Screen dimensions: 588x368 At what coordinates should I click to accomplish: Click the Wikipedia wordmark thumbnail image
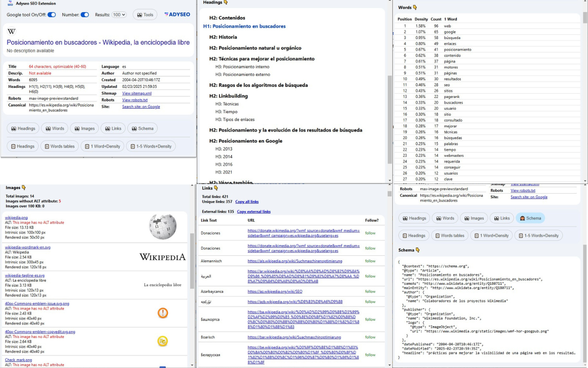(x=163, y=257)
